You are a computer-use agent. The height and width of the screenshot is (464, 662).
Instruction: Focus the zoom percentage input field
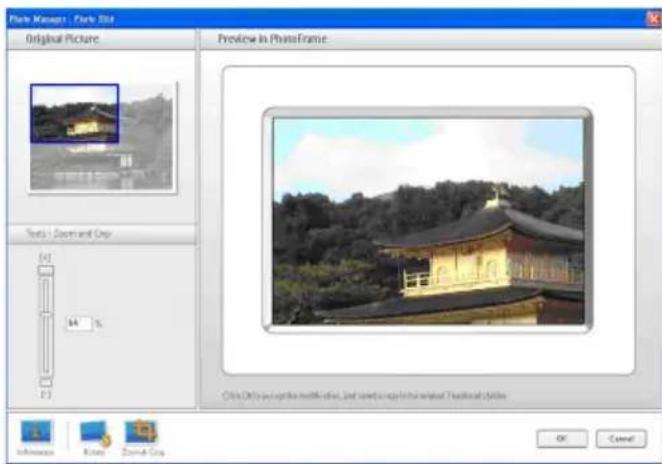(x=77, y=324)
